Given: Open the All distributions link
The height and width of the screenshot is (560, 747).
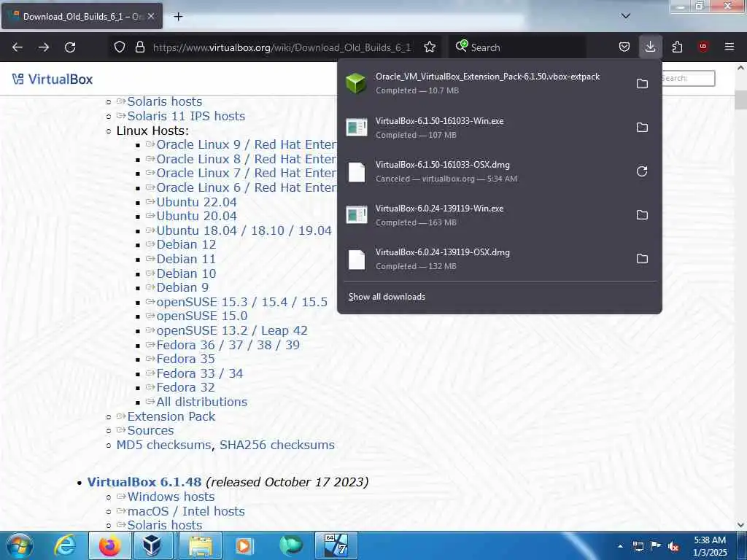Looking at the screenshot, I should pos(202,402).
